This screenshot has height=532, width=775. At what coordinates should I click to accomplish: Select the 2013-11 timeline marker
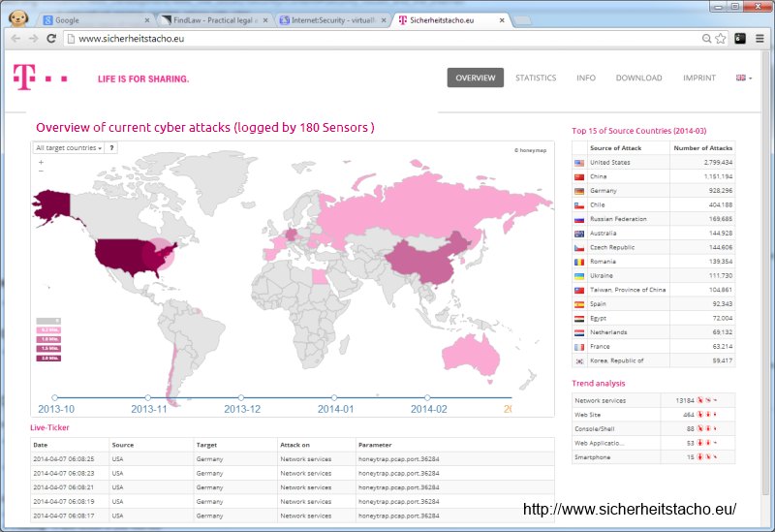tap(148, 397)
